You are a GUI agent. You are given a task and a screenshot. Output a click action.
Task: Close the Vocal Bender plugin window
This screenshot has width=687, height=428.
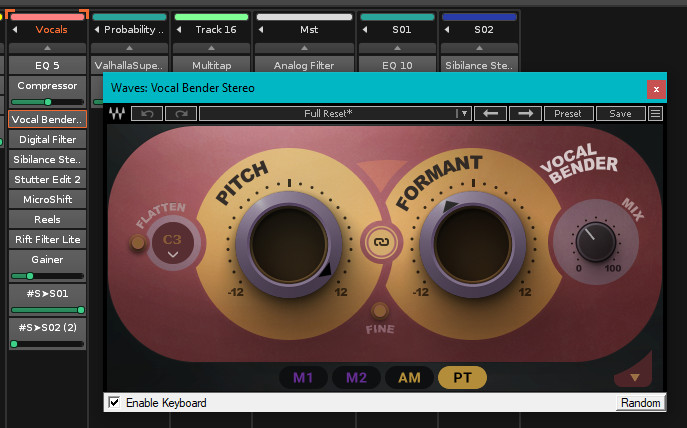tap(656, 89)
